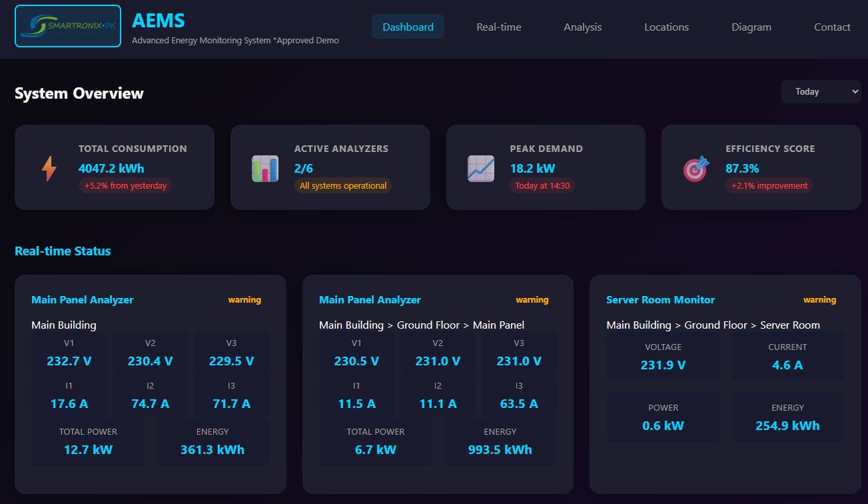The height and width of the screenshot is (504, 868).
Task: Click the Peak Demand chart icon
Action: 480,168
